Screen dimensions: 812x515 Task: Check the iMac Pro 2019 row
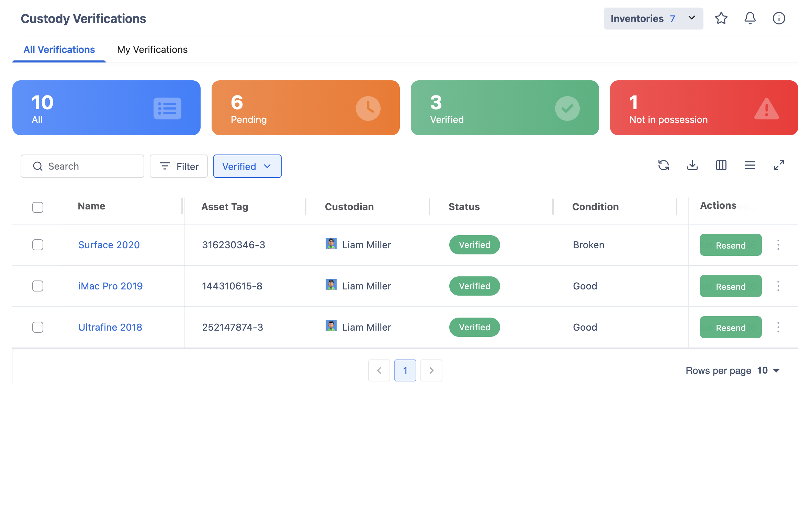[x=38, y=286]
